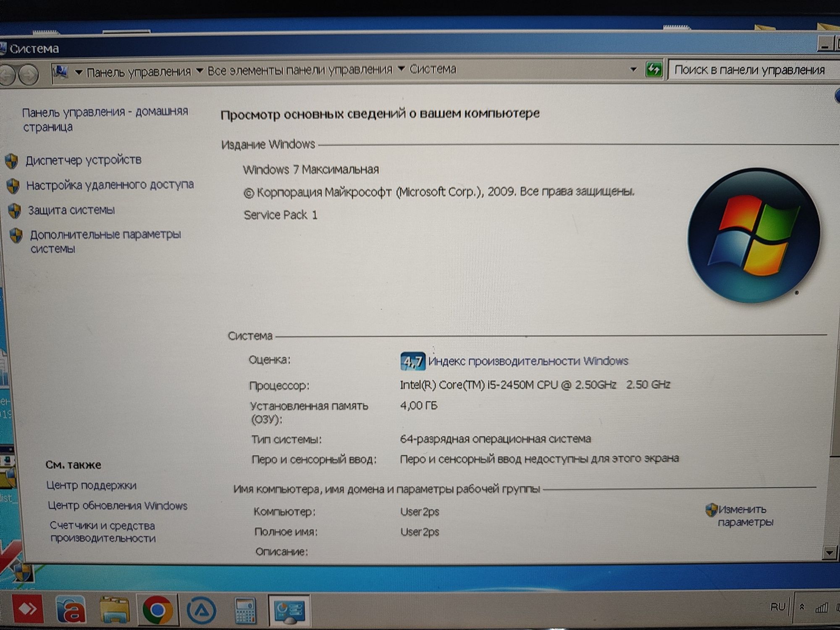The width and height of the screenshot is (840, 630).
Task: Open 'Счетчики и средства производительности' link
Action: [x=103, y=532]
